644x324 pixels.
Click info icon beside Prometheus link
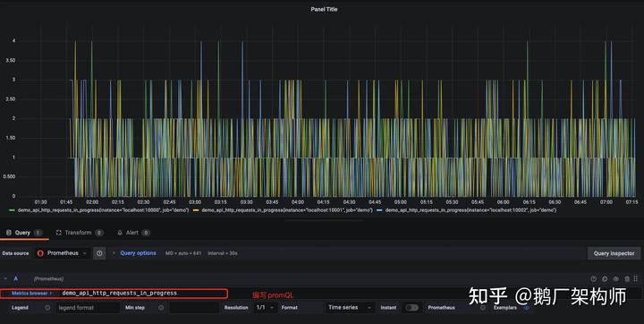483,308
